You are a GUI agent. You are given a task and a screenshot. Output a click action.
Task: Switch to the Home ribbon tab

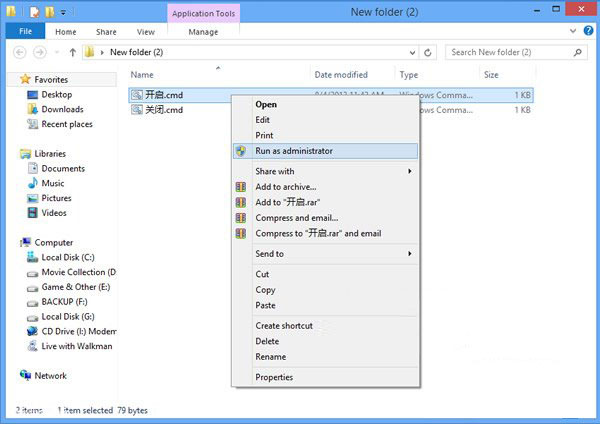coord(65,32)
